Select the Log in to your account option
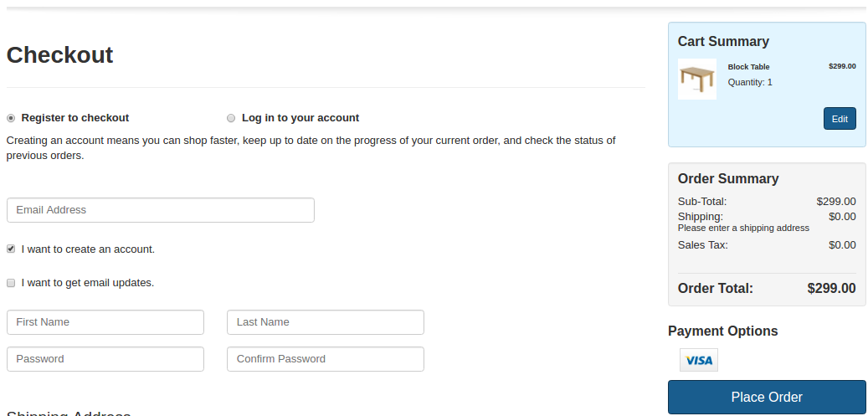Viewport: 868px width, 416px height. pos(231,118)
